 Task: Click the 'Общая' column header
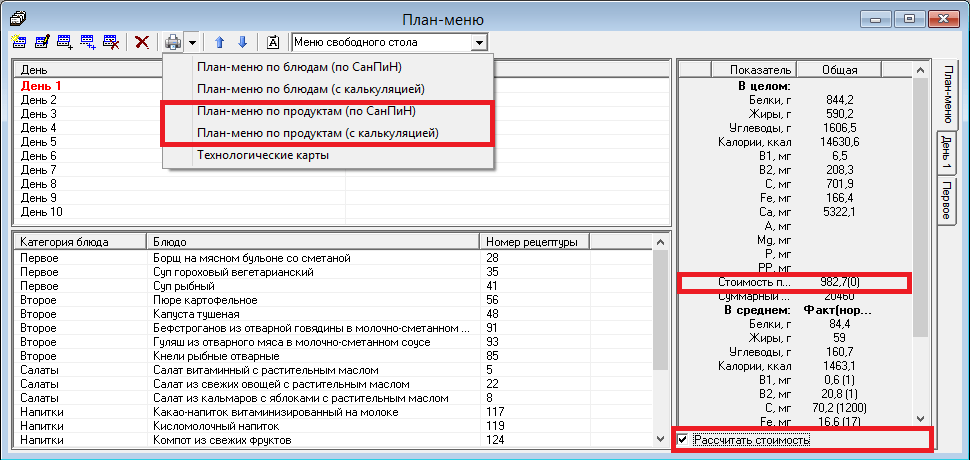click(x=839, y=70)
